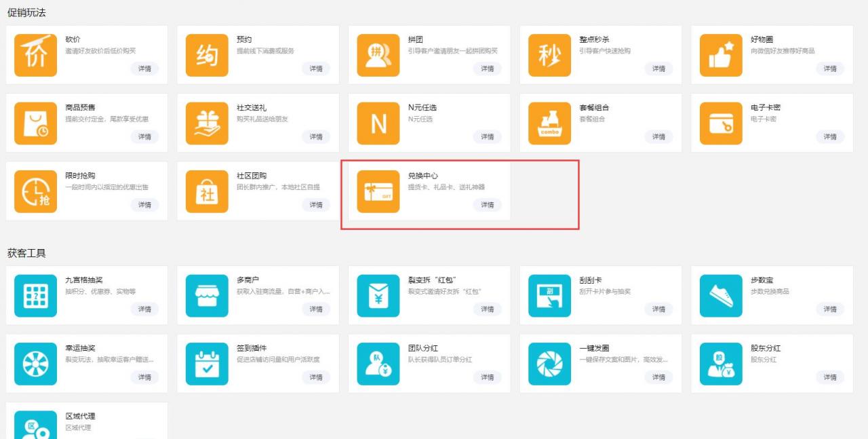
Task: Click the 区域代理 title text
Action: (x=80, y=416)
